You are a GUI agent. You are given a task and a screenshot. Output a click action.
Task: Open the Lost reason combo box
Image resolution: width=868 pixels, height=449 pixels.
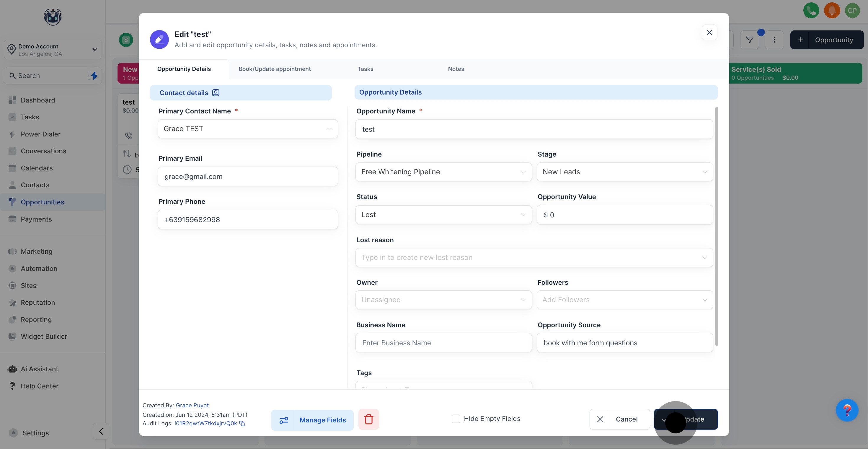pos(534,258)
